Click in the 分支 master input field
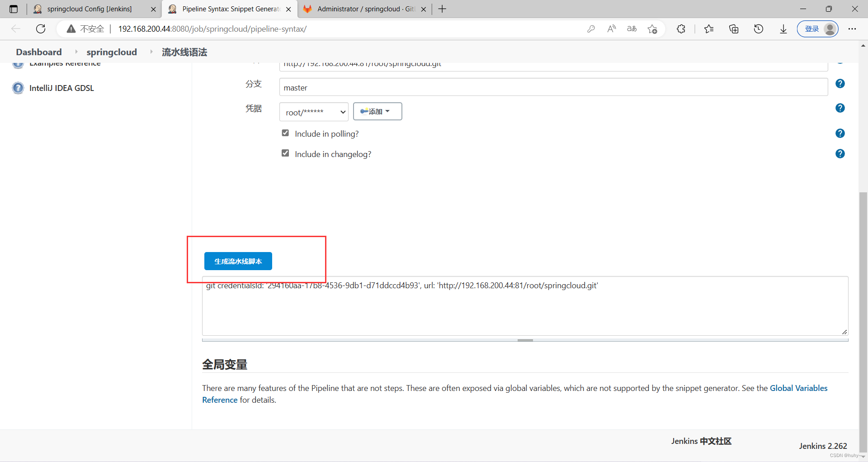 pyautogui.click(x=553, y=87)
